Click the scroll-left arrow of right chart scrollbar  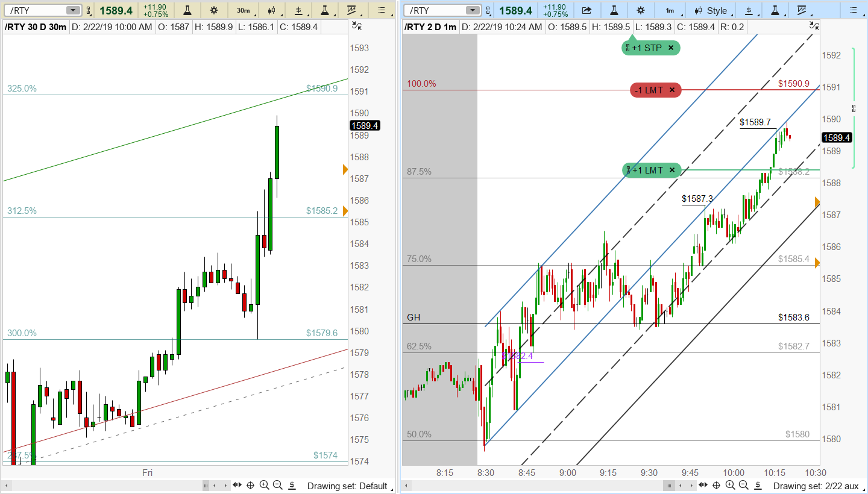point(406,486)
